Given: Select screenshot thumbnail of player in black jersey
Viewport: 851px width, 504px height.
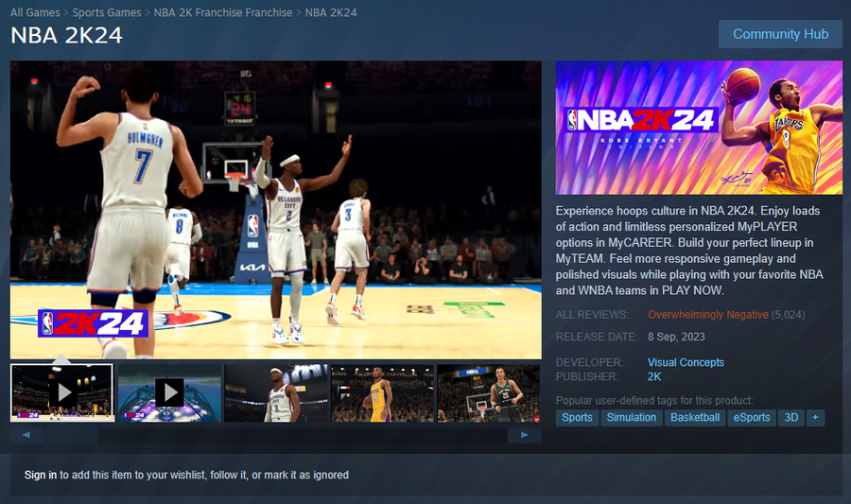Looking at the screenshot, I should 489,392.
